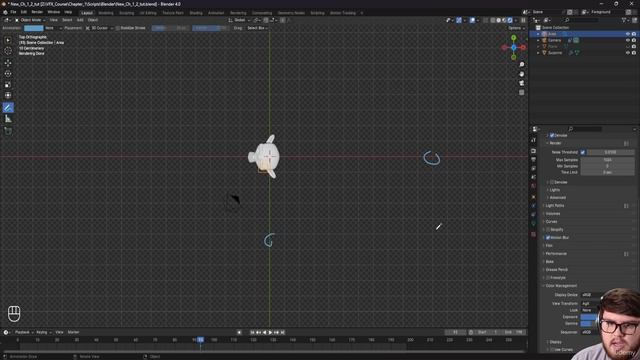Open the Render menu

coord(37,12)
